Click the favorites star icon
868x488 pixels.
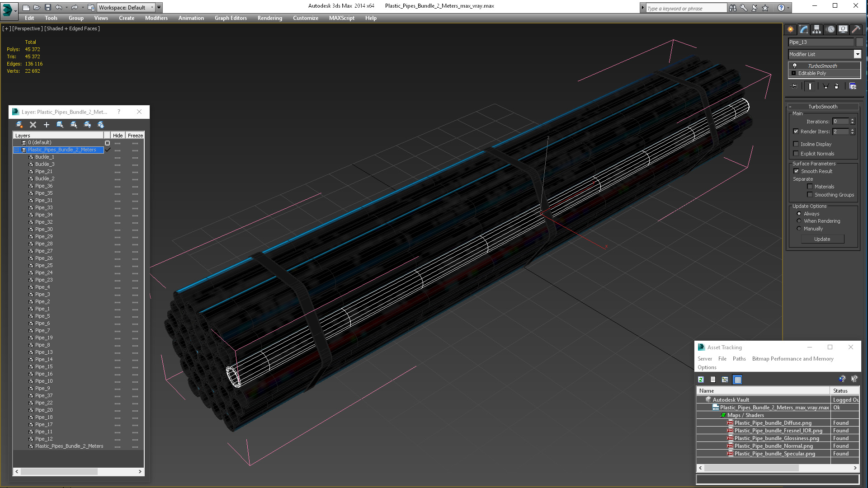765,8
